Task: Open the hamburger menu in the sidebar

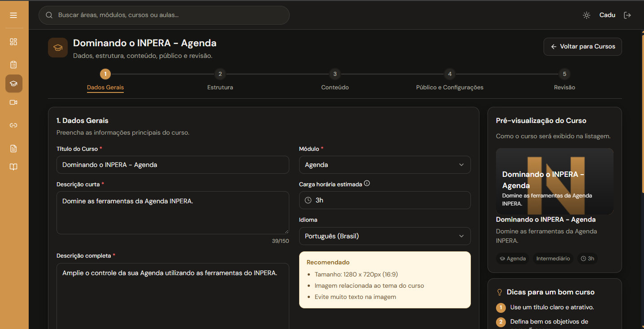Action: 13,15
